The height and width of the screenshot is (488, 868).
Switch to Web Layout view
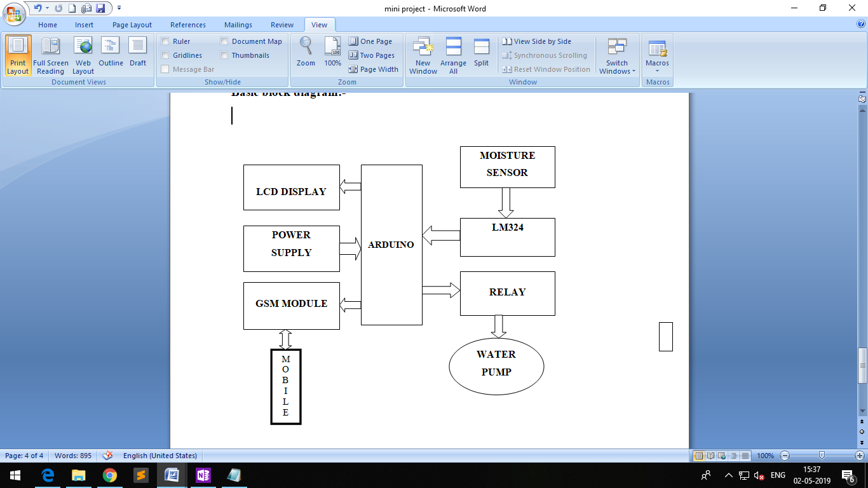click(83, 56)
